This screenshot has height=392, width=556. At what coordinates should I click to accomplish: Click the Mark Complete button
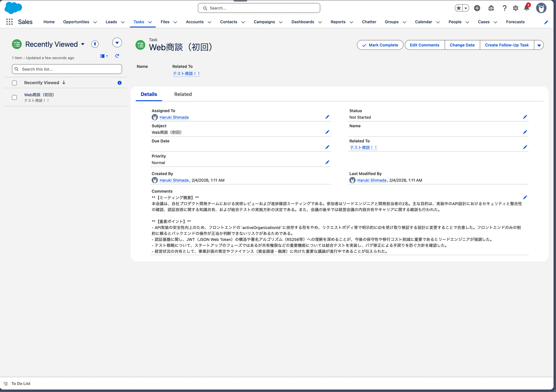click(x=380, y=45)
